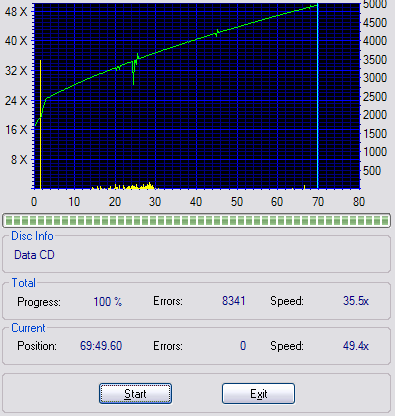The image size is (395, 416).
Task: Click the yellow error cluster near 28 minutes
Action: click(148, 186)
